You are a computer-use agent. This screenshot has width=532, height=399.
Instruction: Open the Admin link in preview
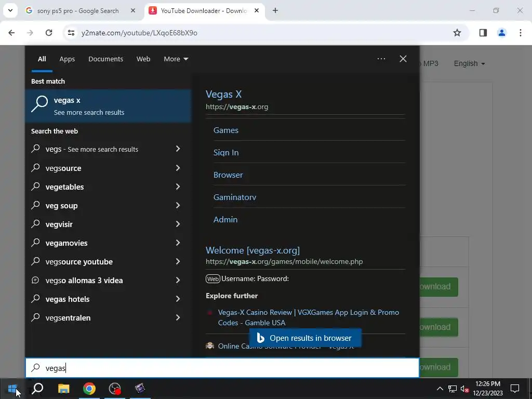[225, 220]
